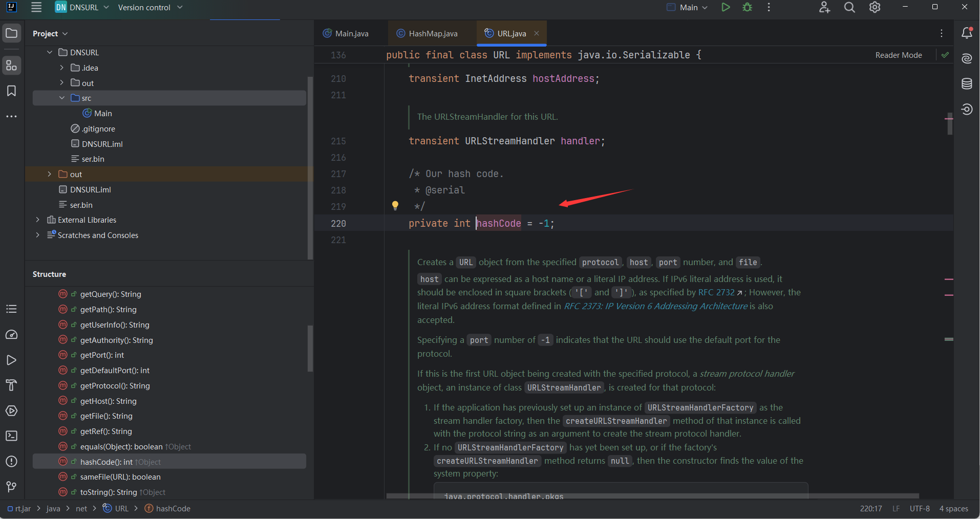Select hashCode(): int in Structure panel

(169, 462)
